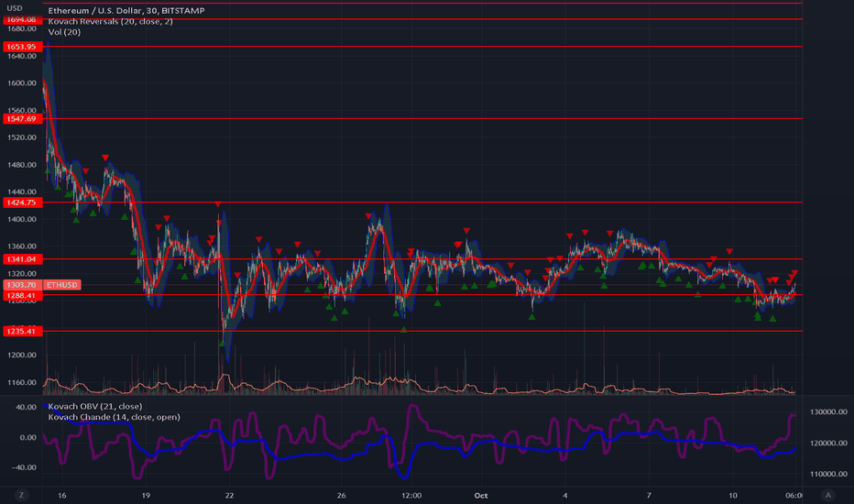Click the 4 date label on the time axis
The height and width of the screenshot is (504, 854).
565,495
